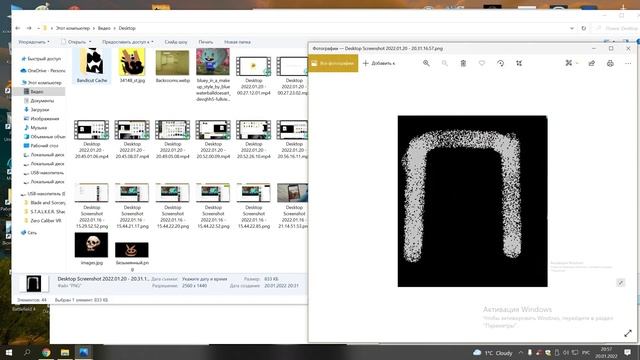The width and height of the screenshot is (640, 360).
Task: Click the Explorer search field
Action: 617,28
